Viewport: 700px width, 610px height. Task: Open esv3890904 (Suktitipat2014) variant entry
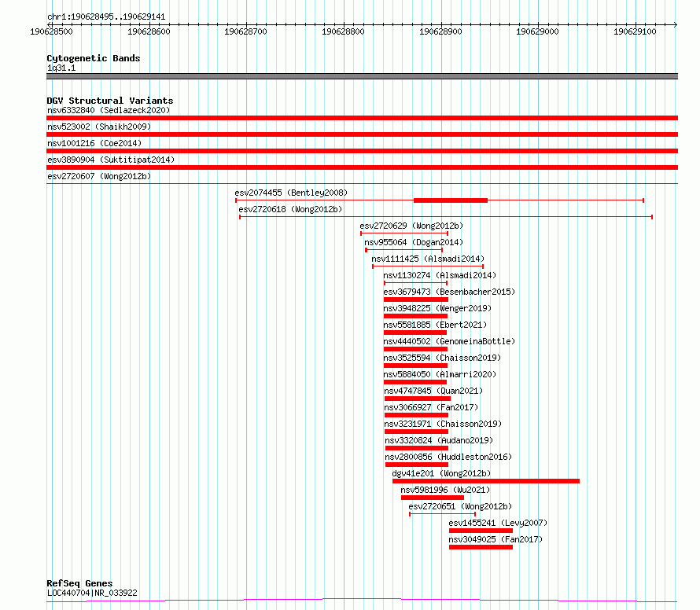coord(111,160)
